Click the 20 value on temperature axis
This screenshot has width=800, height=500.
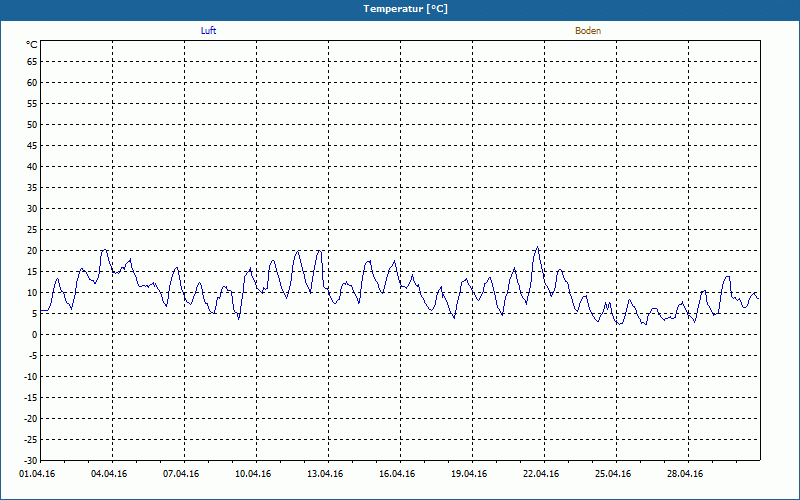(32, 251)
